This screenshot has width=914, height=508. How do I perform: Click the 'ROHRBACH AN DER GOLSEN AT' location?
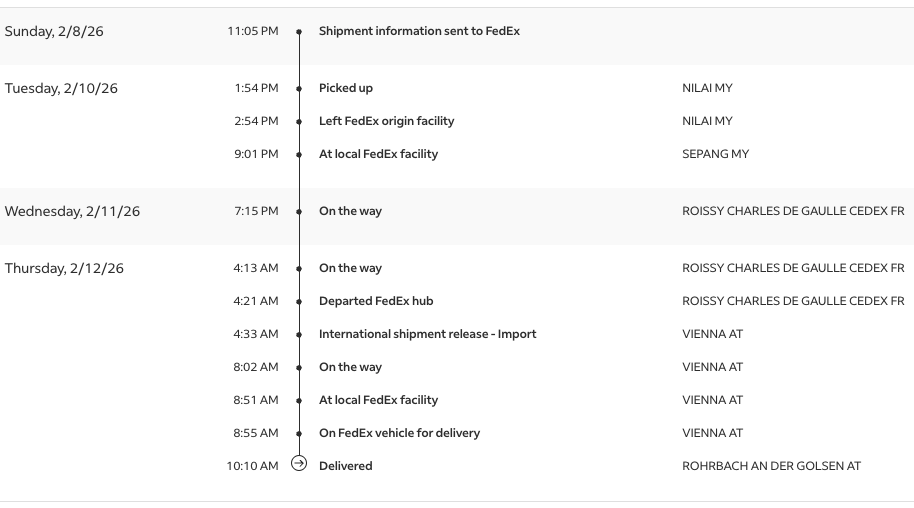click(x=771, y=466)
